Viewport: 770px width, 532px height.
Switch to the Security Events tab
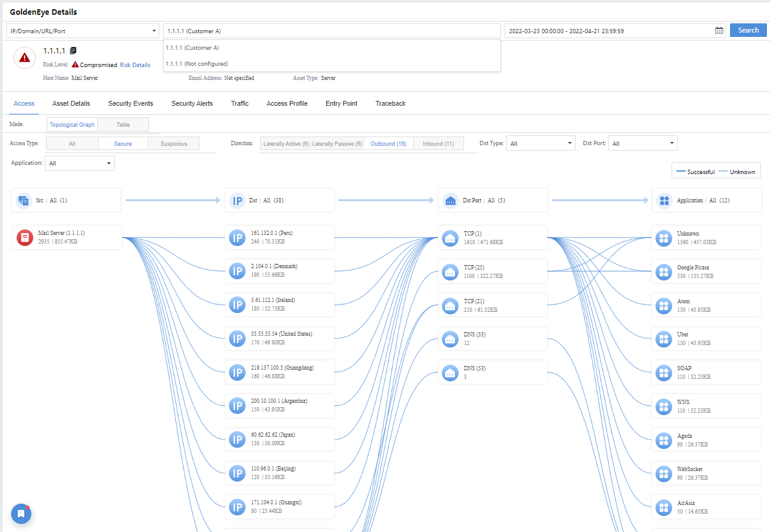tap(130, 104)
